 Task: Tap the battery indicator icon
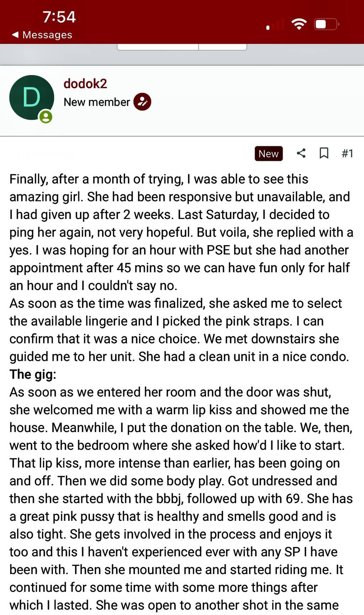326,24
